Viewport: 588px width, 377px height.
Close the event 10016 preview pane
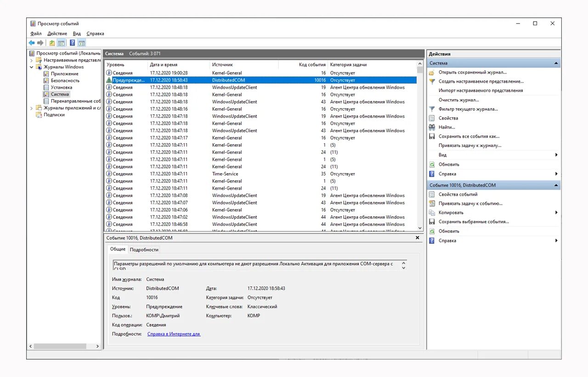coord(418,238)
